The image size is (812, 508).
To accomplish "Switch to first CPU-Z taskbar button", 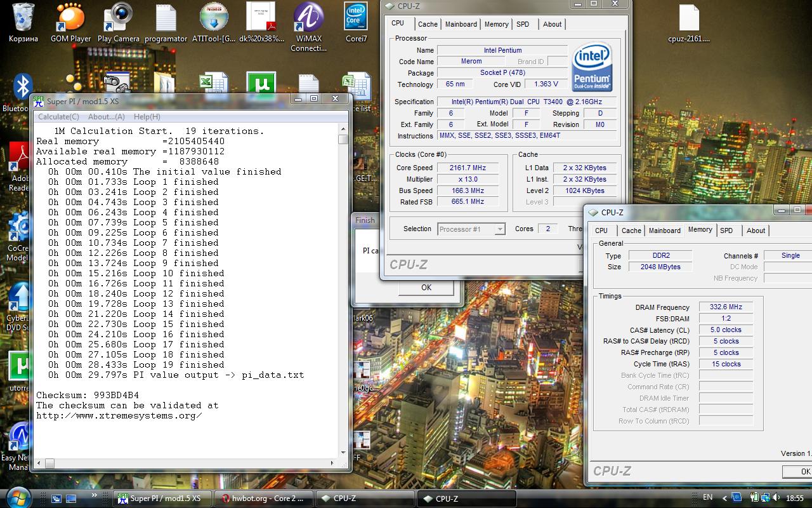I will 366,498.
